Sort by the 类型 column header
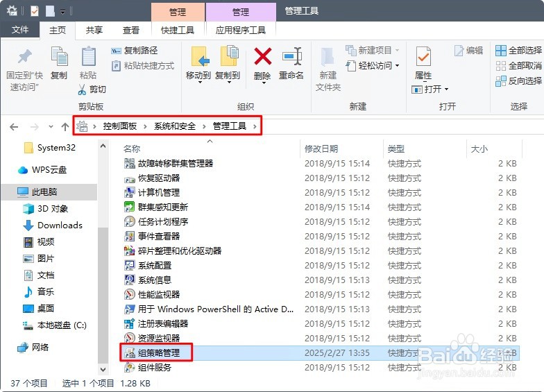 coord(425,148)
